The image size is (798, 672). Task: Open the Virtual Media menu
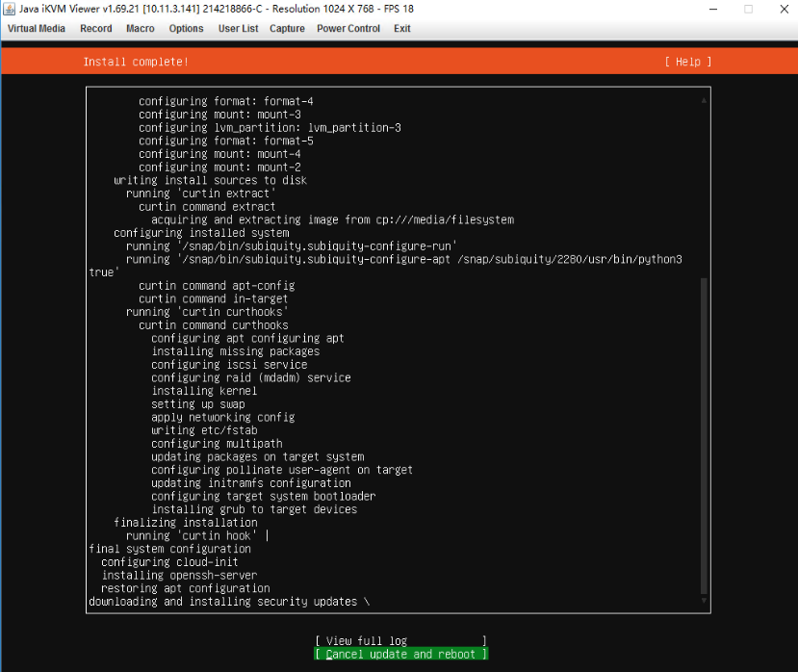click(37, 29)
